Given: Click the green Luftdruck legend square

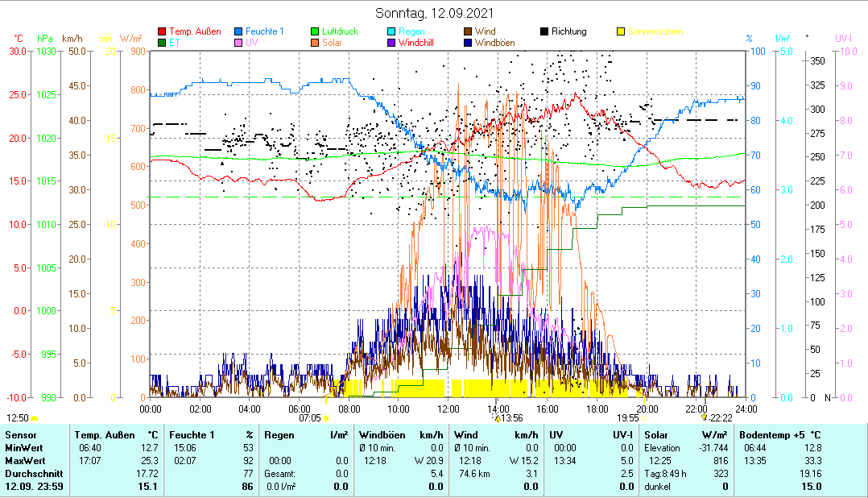Looking at the screenshot, I should (x=316, y=32).
